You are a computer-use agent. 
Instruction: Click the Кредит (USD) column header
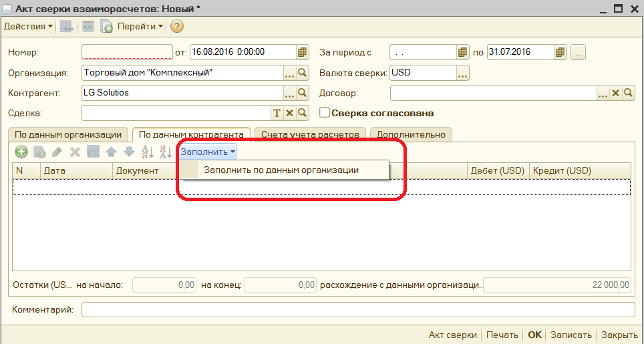click(x=580, y=171)
